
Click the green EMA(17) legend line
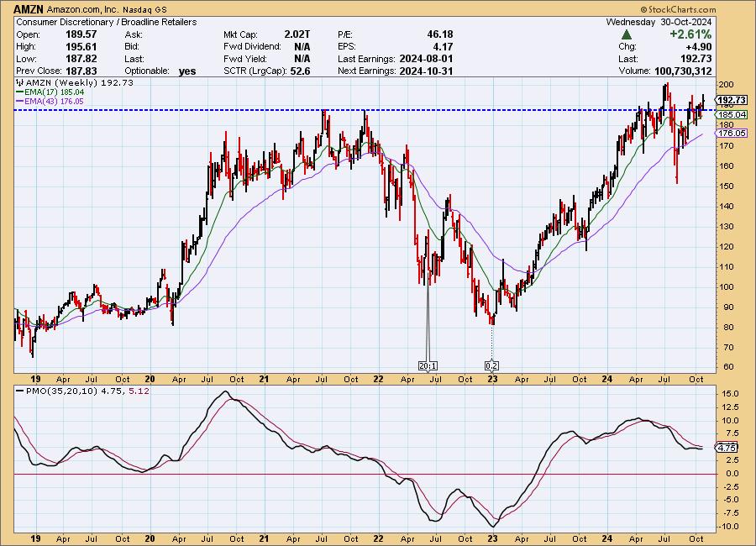tap(20, 92)
